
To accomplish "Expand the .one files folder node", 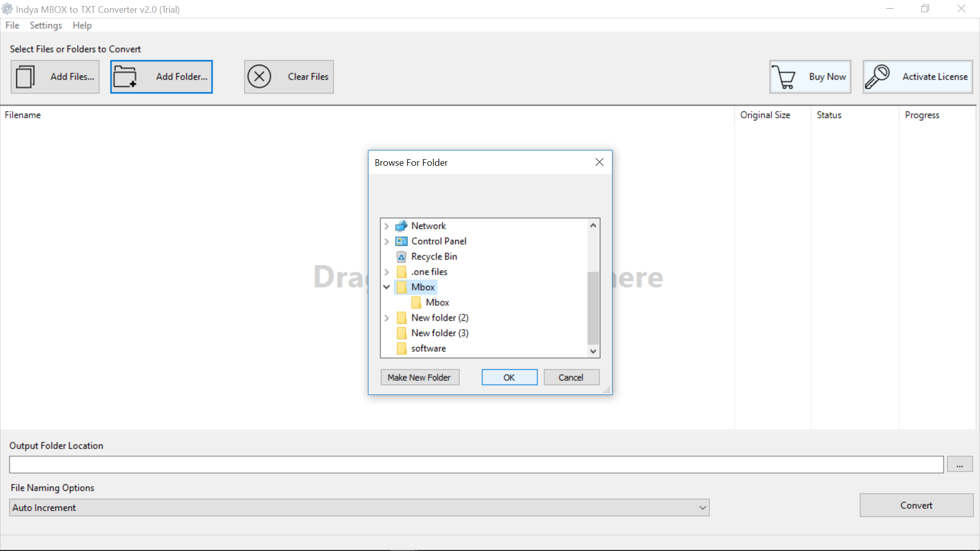I will point(387,271).
